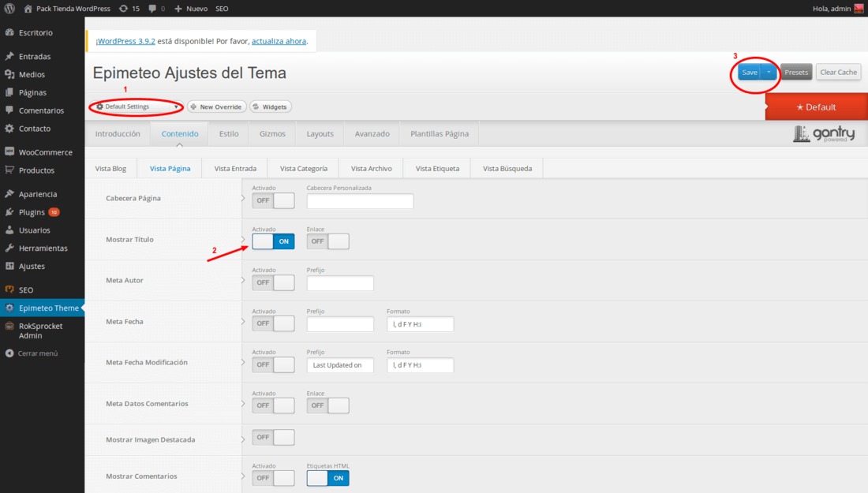Toggle Mostrar Título Enlace switch
The image size is (868, 493).
coord(327,241)
